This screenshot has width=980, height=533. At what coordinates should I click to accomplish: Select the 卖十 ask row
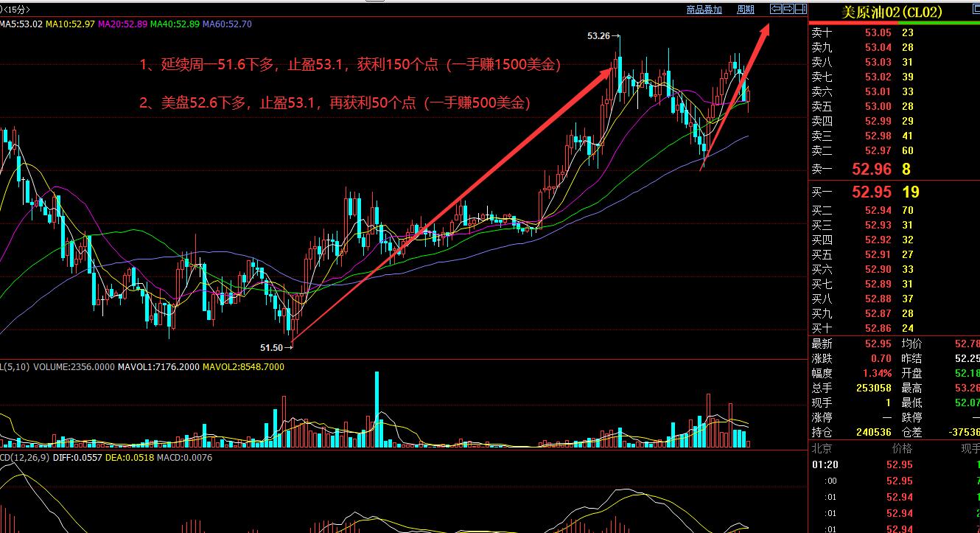click(x=894, y=32)
